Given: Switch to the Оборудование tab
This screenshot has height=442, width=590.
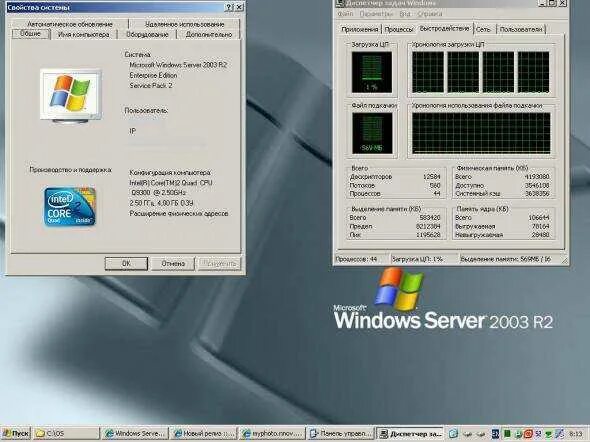Looking at the screenshot, I should coord(147,35).
